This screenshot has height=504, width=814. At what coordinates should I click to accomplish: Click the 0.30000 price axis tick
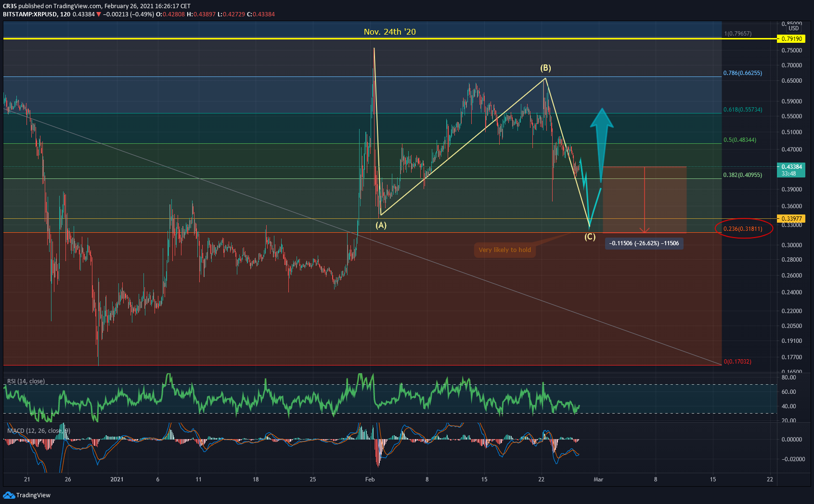click(x=791, y=245)
